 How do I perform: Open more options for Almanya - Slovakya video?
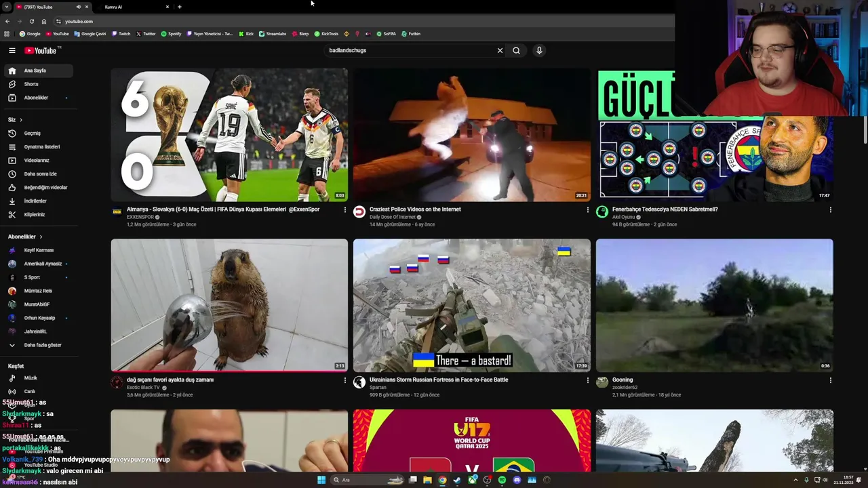coord(344,210)
